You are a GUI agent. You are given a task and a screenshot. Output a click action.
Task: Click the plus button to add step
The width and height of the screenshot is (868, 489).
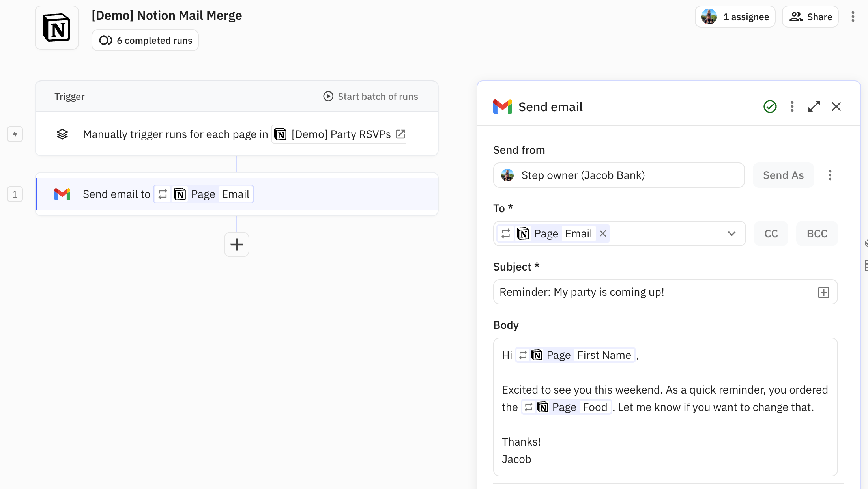coord(236,244)
